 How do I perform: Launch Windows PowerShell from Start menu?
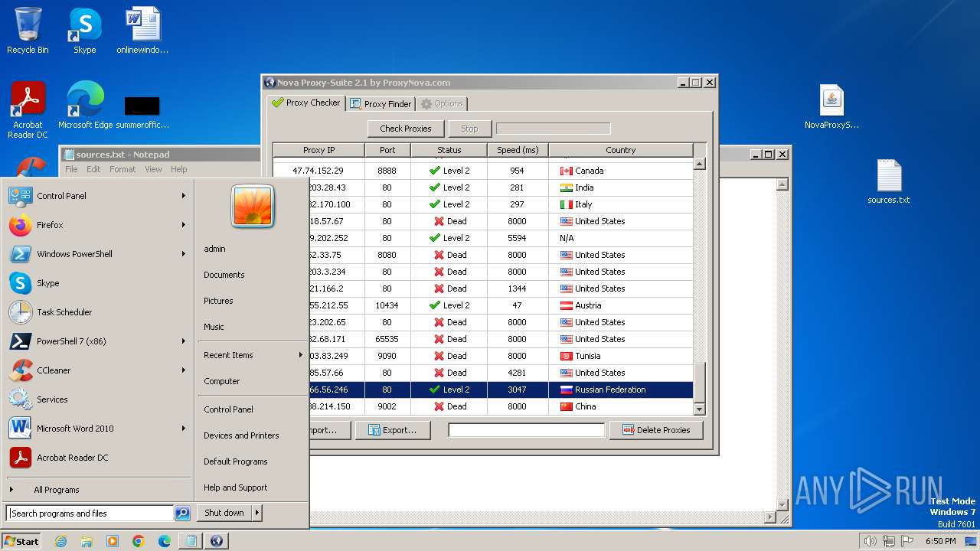pos(97,254)
